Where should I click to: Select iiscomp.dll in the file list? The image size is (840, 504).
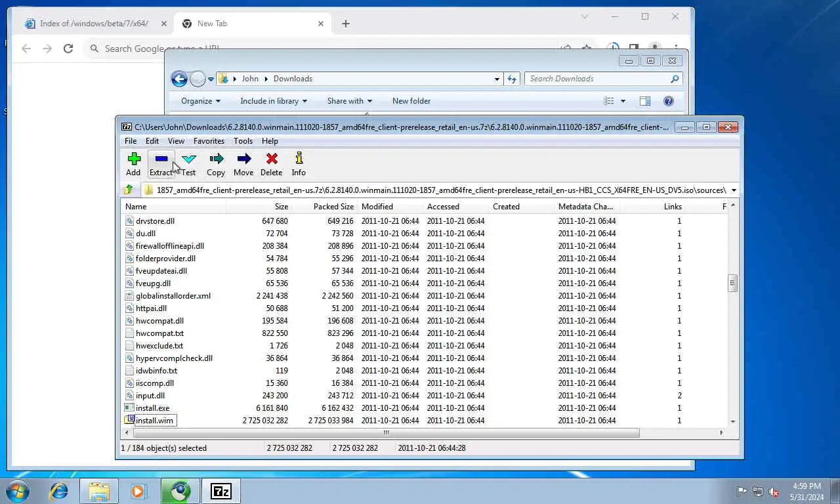(155, 383)
